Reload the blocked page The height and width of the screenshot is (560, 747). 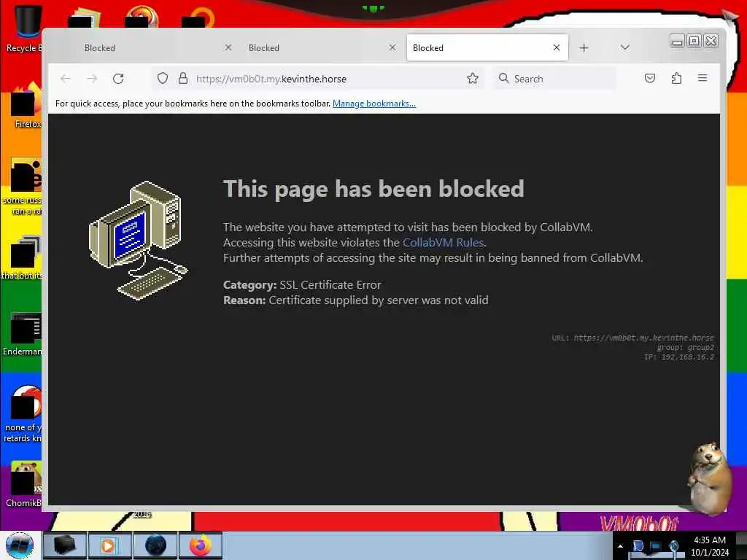[118, 79]
